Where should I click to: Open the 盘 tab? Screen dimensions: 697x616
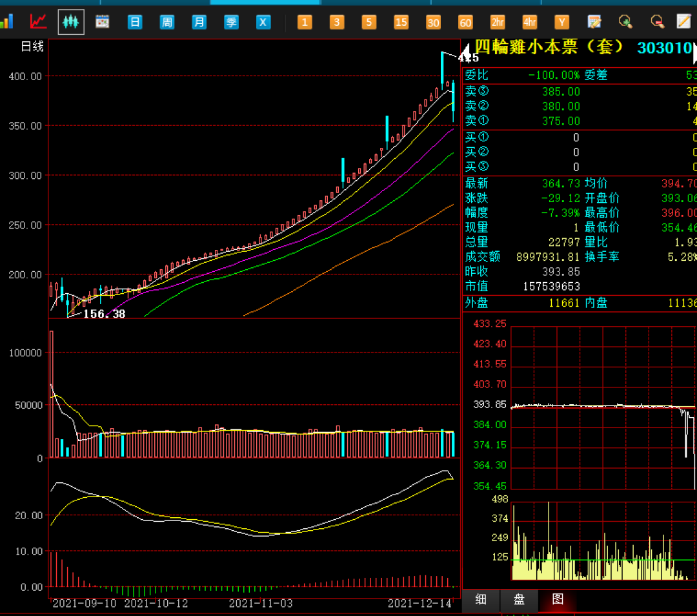pos(519,599)
